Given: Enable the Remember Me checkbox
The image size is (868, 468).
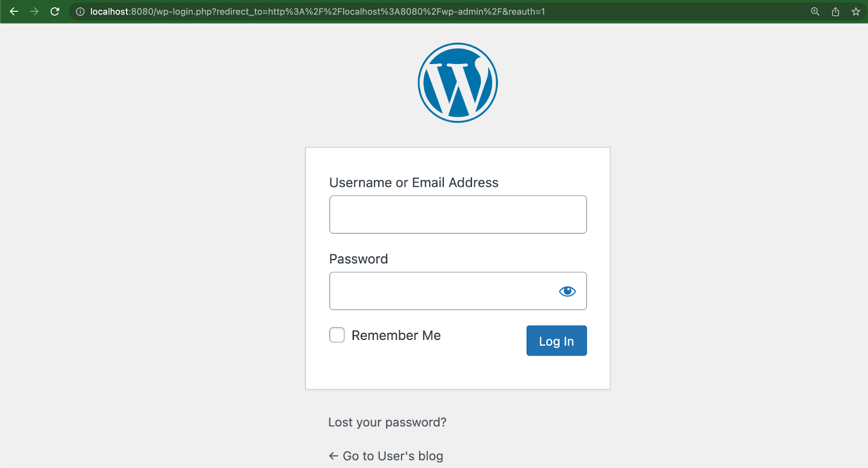Looking at the screenshot, I should pos(336,335).
